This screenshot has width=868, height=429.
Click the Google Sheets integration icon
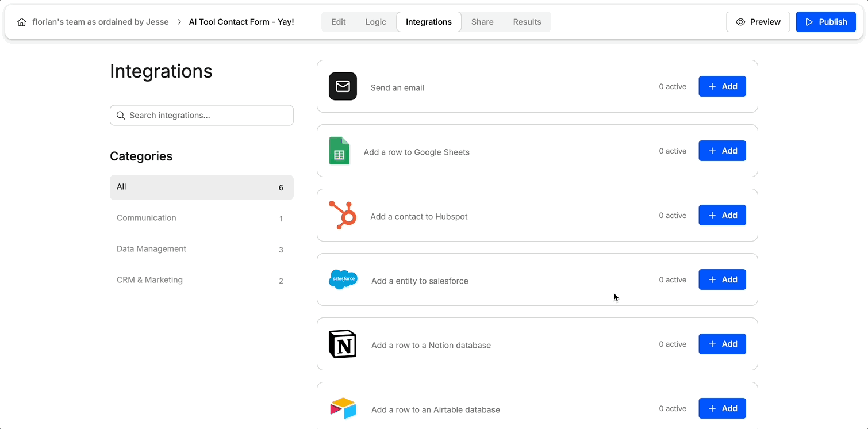point(339,151)
